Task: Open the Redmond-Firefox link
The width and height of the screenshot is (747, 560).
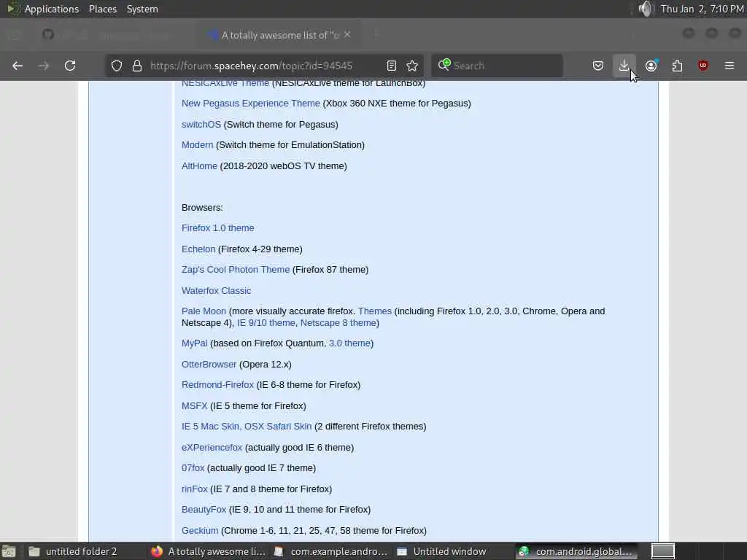Action: pyautogui.click(x=217, y=385)
